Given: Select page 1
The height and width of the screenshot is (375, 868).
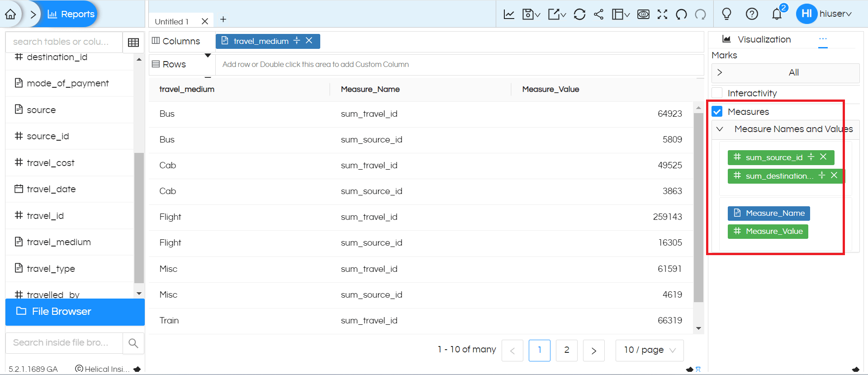Looking at the screenshot, I should 540,351.
